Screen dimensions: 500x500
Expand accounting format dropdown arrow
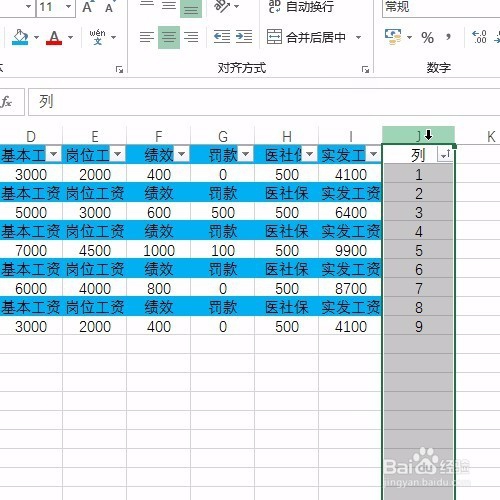409,37
